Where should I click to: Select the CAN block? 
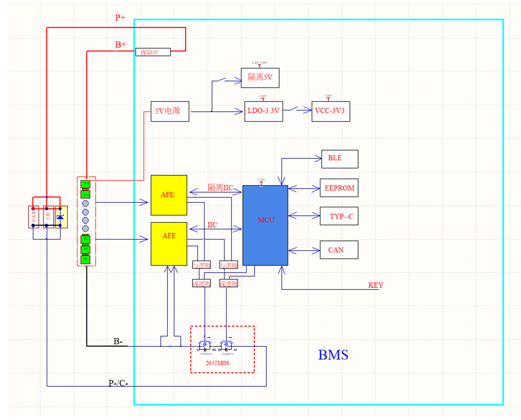coord(339,250)
